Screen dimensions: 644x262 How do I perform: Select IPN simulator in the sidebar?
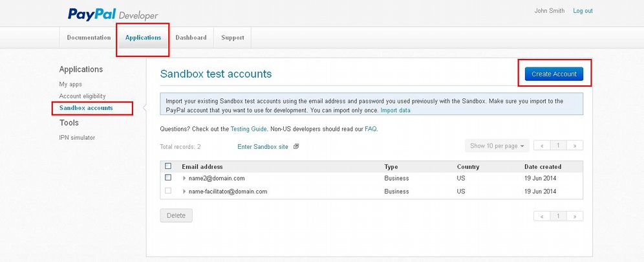(x=77, y=138)
